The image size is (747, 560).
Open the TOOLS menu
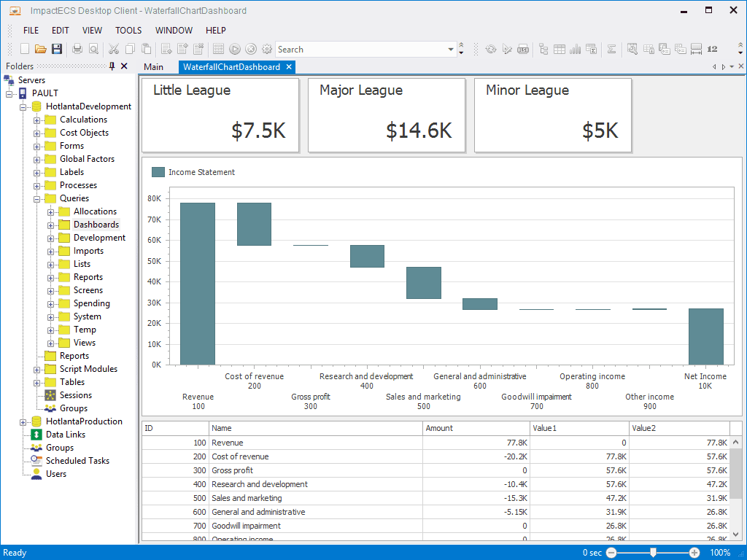tap(128, 31)
